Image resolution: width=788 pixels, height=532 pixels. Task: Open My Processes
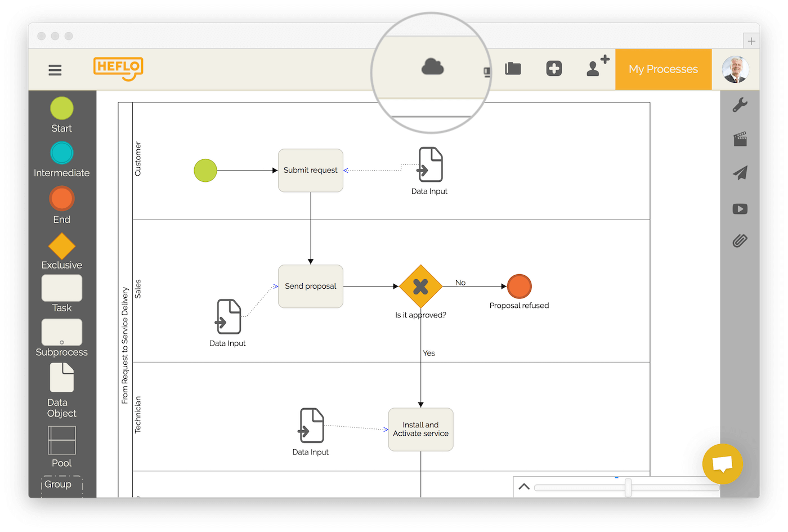(663, 69)
